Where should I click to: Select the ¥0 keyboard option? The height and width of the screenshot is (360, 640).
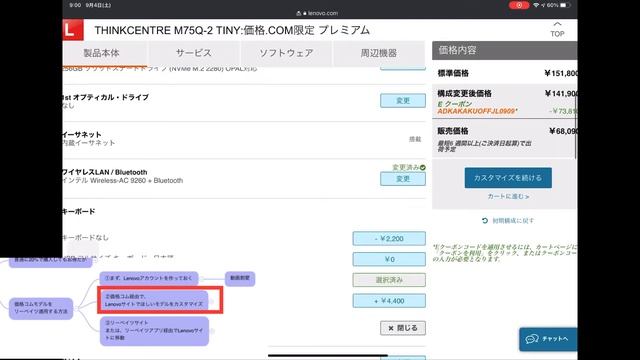(x=389, y=259)
